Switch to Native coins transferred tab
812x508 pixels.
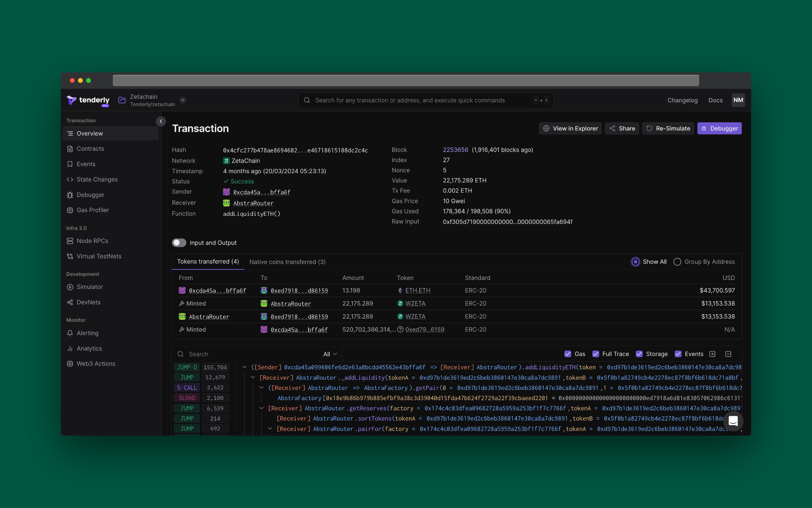click(287, 262)
